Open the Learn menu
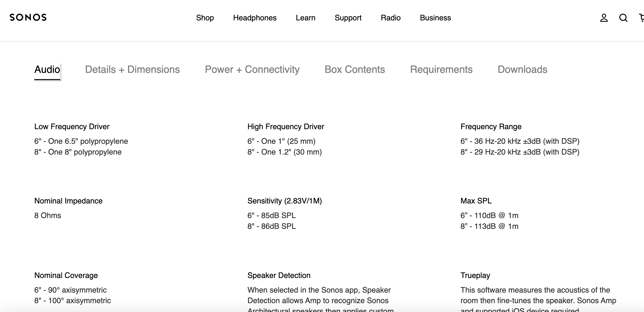This screenshot has width=644, height=312. pyautogui.click(x=305, y=18)
